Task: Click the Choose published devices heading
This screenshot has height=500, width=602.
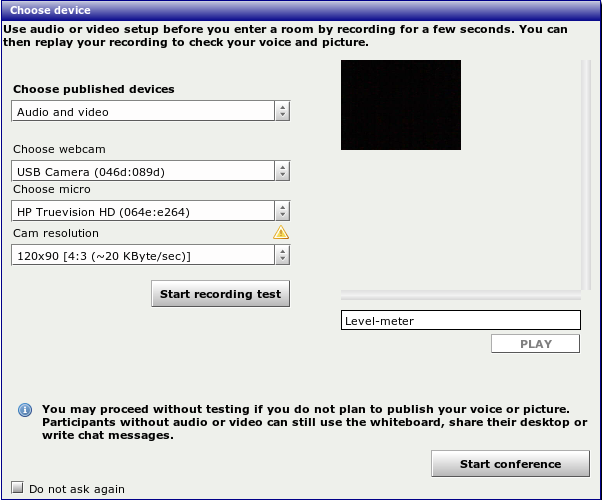Action: (x=94, y=89)
